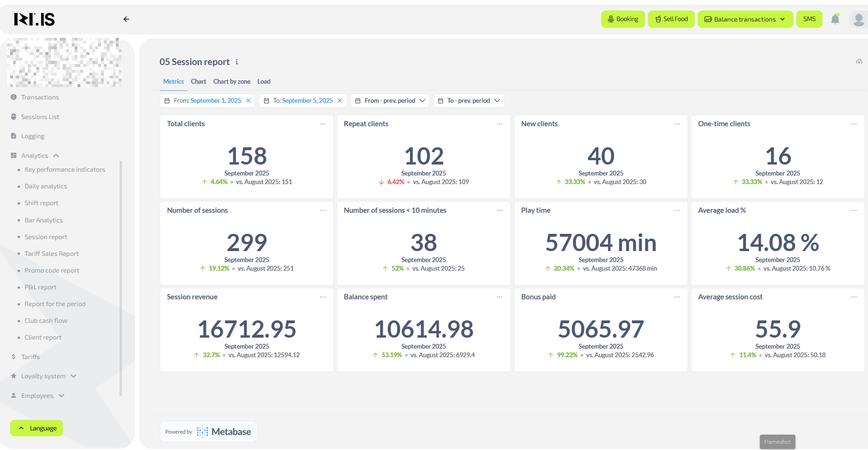Open the Balance transactions dropdown
Viewport: 868px width, 450px height.
(x=745, y=19)
